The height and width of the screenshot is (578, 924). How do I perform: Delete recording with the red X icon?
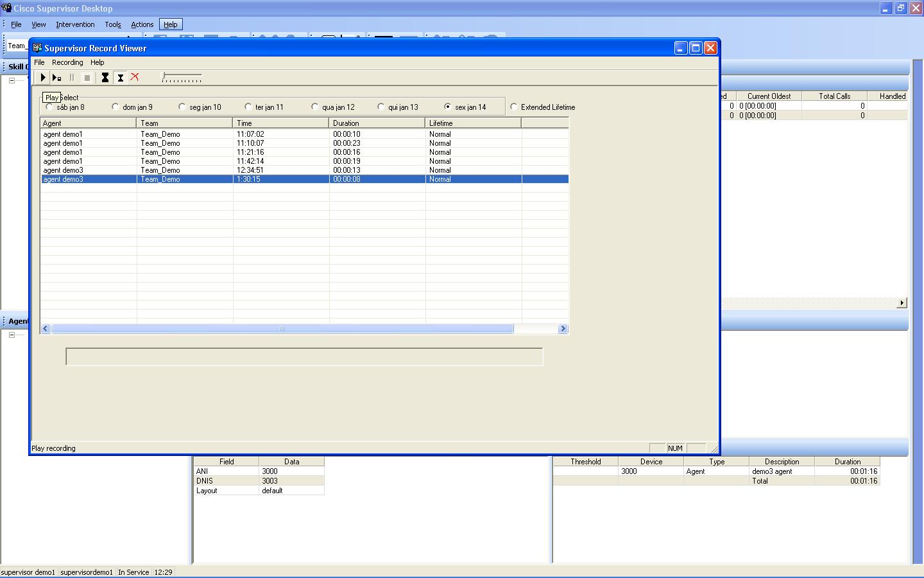pyautogui.click(x=135, y=77)
